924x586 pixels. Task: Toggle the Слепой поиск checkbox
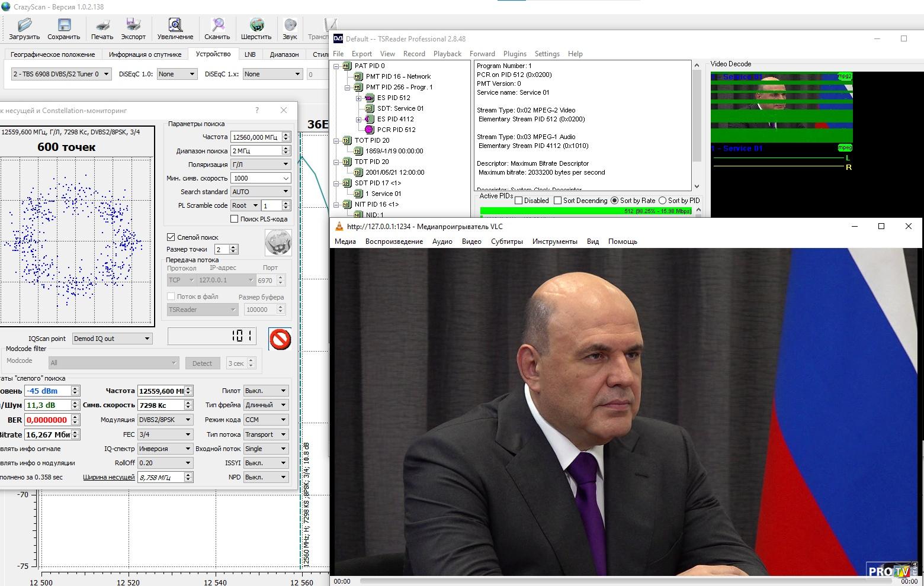tap(171, 237)
